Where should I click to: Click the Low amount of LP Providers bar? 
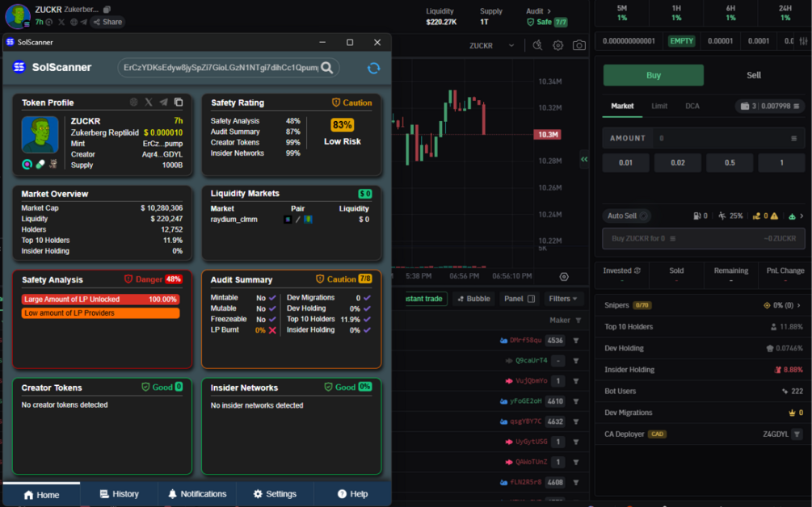(x=100, y=313)
